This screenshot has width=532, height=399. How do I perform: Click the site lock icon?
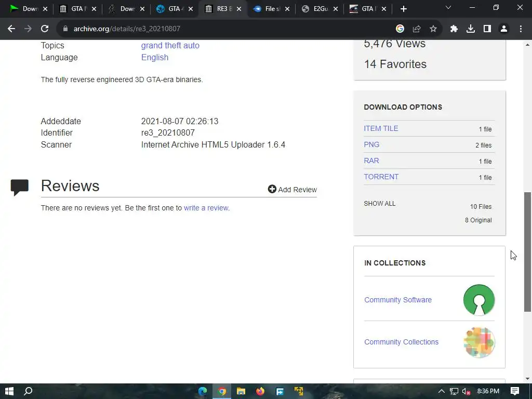click(65, 29)
